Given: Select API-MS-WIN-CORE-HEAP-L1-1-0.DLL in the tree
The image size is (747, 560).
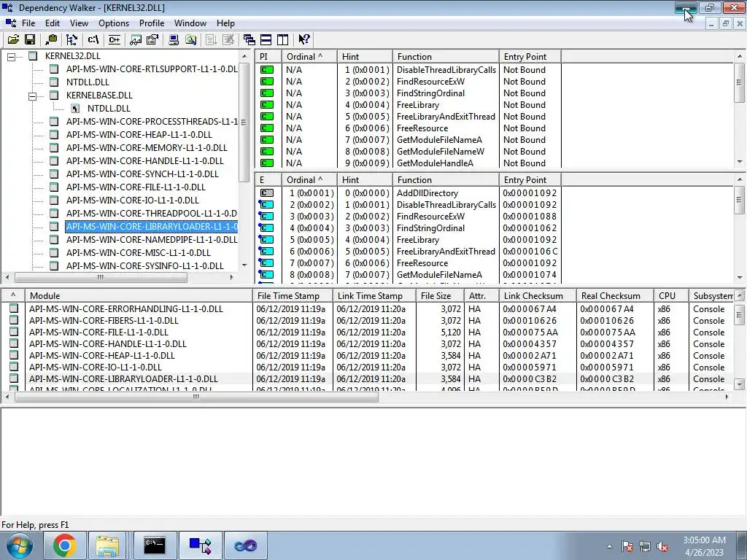Looking at the screenshot, I should pyautogui.click(x=139, y=134).
